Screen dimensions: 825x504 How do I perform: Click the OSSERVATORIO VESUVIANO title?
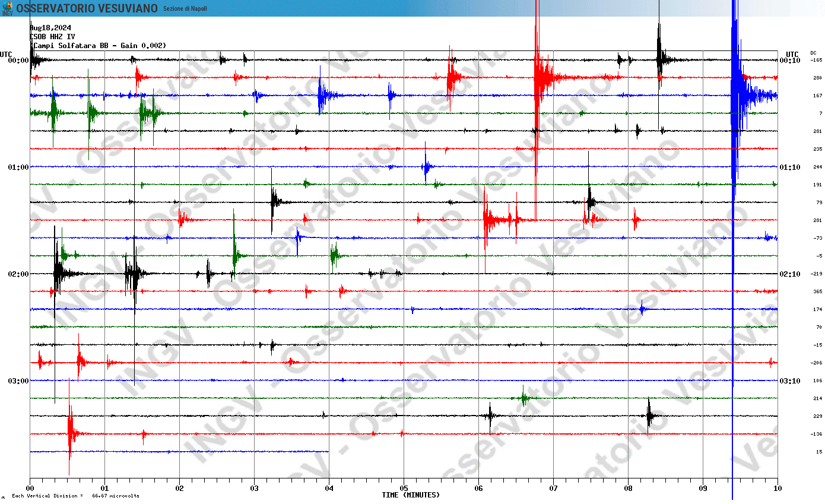coord(87,8)
